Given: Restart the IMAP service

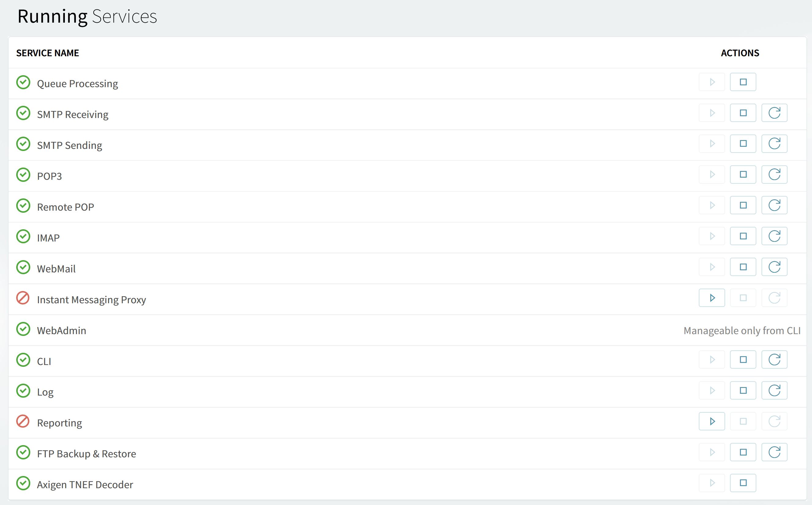Looking at the screenshot, I should 774,236.
